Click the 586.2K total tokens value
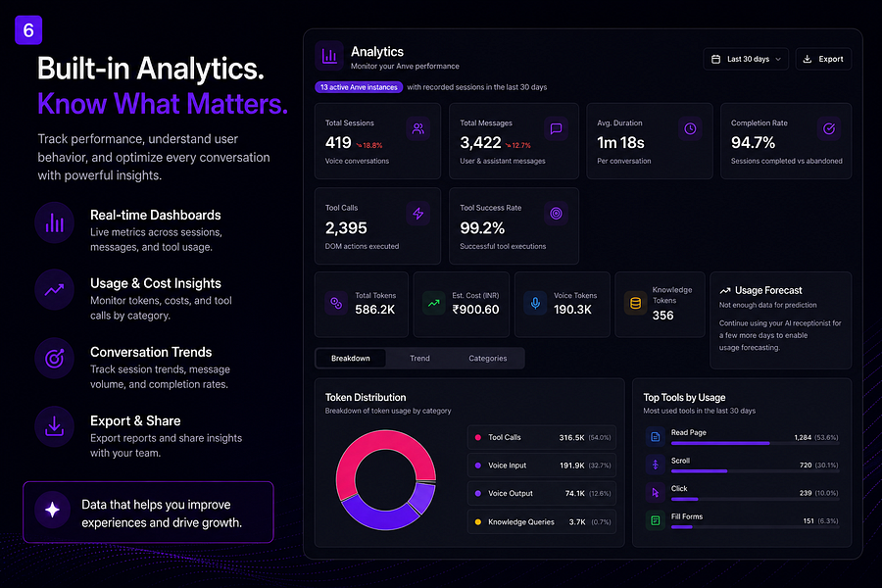Image resolution: width=882 pixels, height=588 pixels. point(375,310)
